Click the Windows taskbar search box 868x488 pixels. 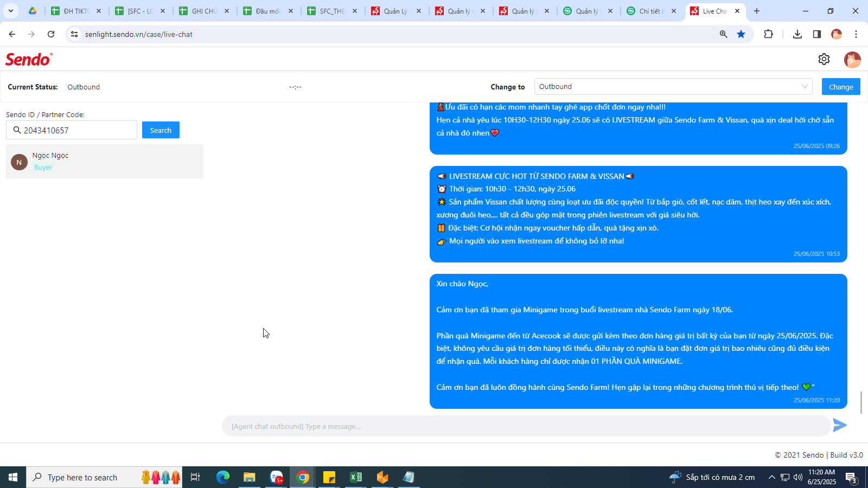coord(104,477)
